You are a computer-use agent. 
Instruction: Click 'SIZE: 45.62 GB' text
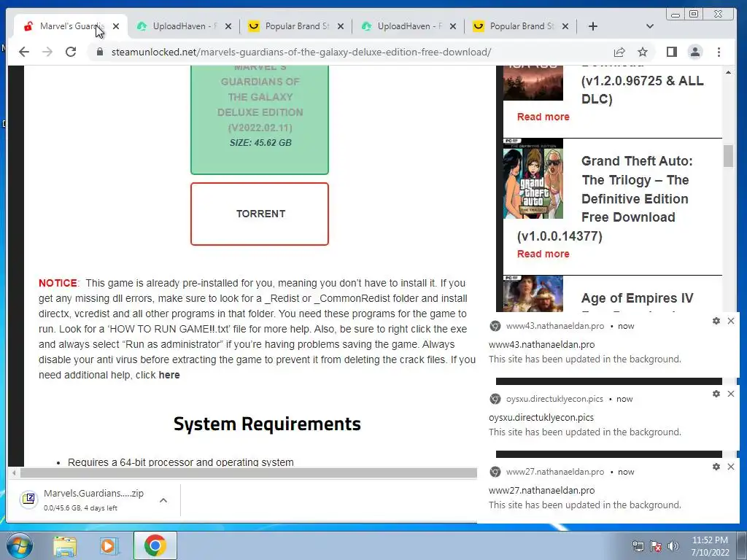(x=260, y=142)
